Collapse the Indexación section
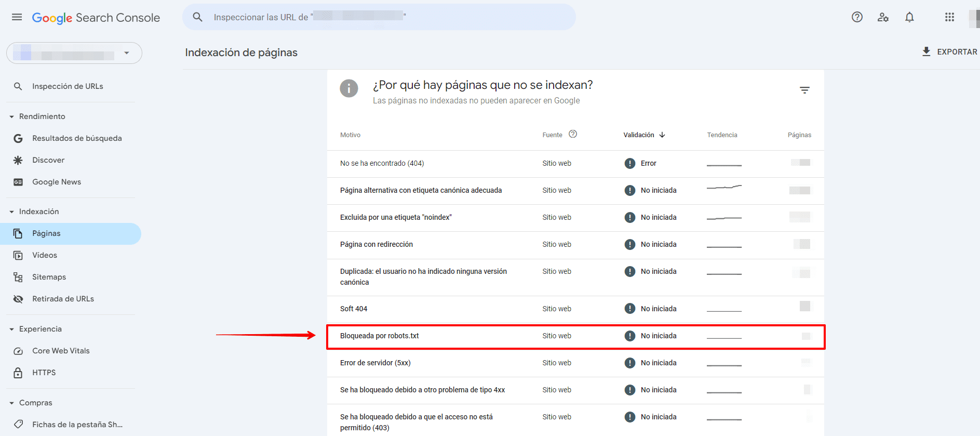This screenshot has width=980, height=436. [x=11, y=212]
